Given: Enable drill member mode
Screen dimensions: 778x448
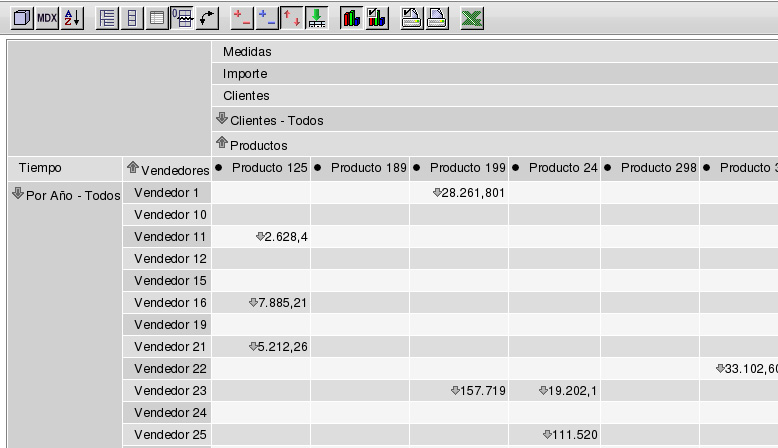Looking at the screenshot, I should [x=242, y=18].
